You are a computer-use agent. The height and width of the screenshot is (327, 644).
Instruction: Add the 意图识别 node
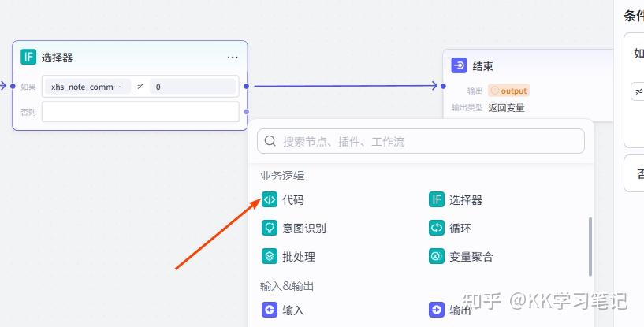coord(294,228)
